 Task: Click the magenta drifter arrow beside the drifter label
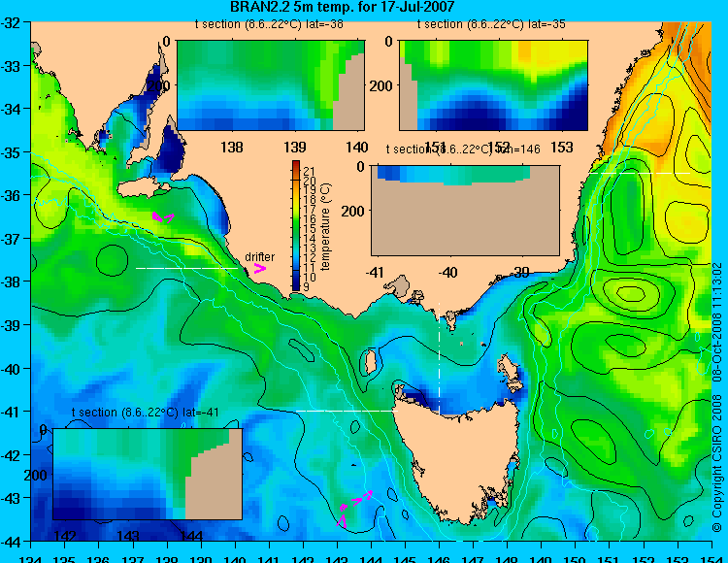point(259,268)
